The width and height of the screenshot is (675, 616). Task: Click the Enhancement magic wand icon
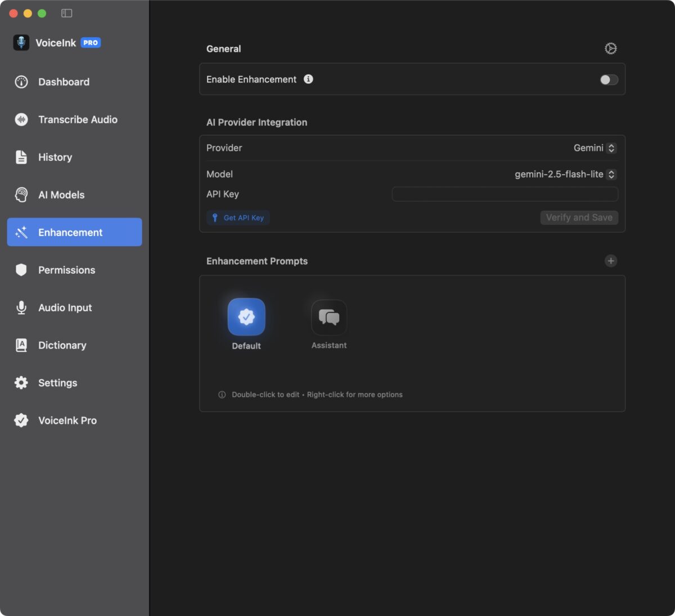point(21,233)
